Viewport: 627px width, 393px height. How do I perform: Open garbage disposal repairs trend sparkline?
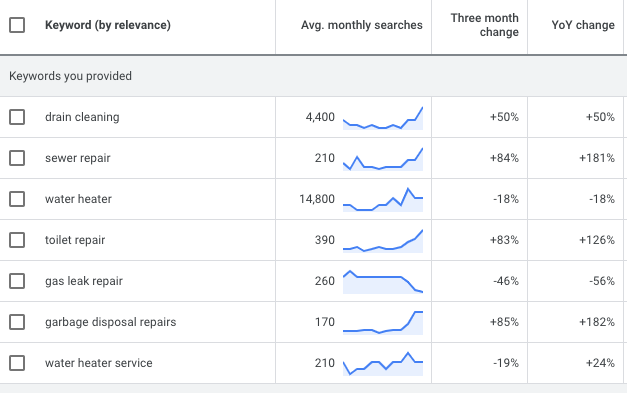pyautogui.click(x=383, y=323)
